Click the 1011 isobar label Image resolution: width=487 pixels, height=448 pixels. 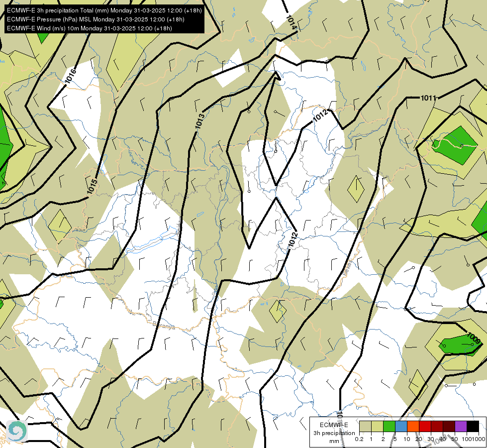(428, 98)
